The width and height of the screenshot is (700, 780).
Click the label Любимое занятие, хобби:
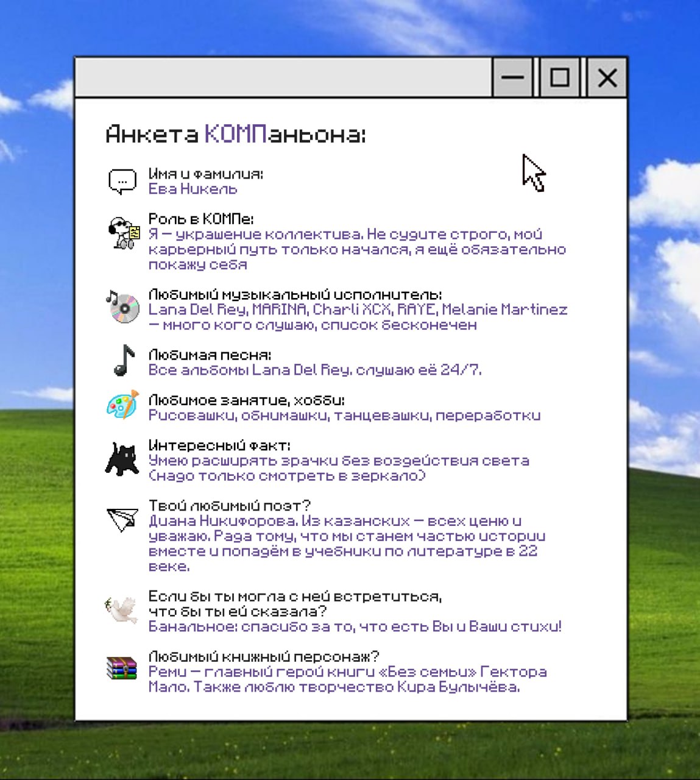pos(247,400)
